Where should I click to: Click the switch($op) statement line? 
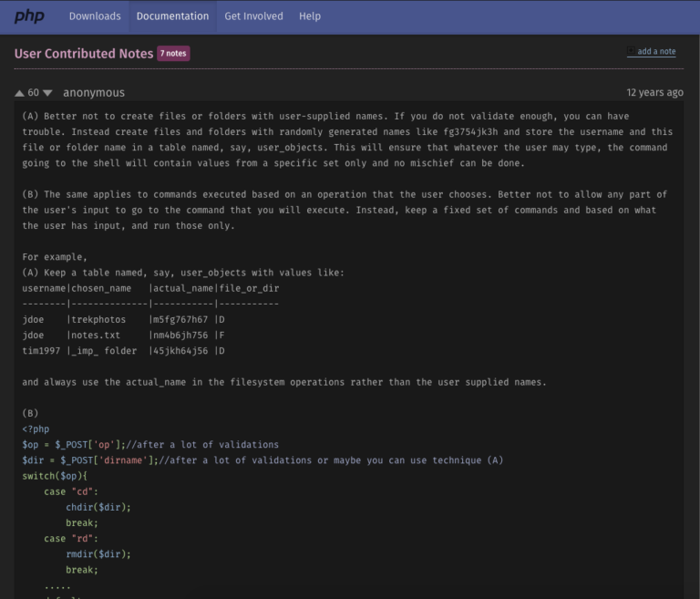[55, 476]
